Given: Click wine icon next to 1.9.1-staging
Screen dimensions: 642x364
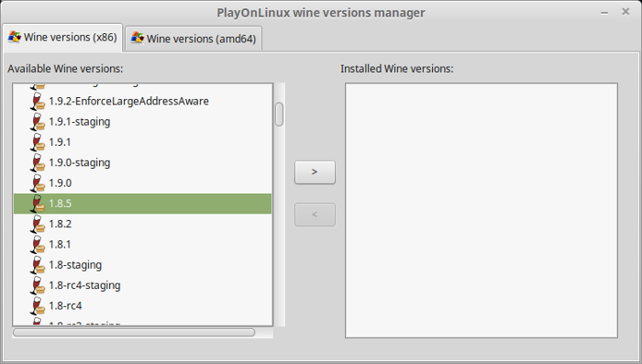Looking at the screenshot, I should (x=38, y=122).
